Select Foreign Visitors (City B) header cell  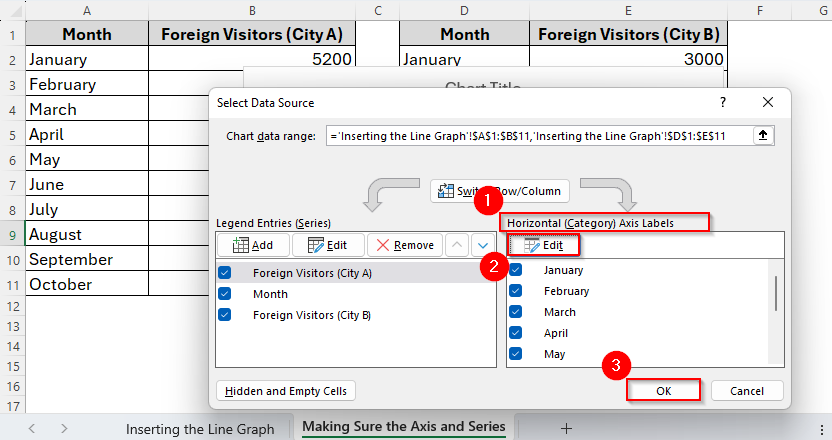click(628, 34)
